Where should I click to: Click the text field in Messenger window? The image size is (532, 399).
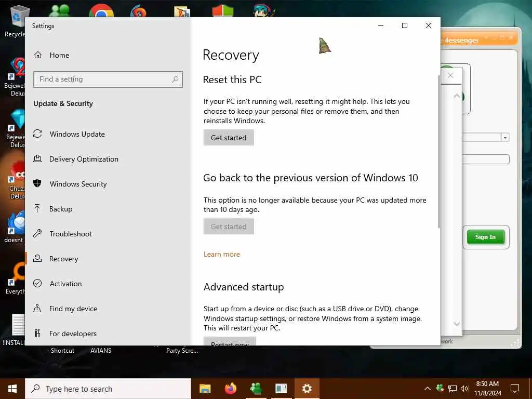[x=486, y=159]
